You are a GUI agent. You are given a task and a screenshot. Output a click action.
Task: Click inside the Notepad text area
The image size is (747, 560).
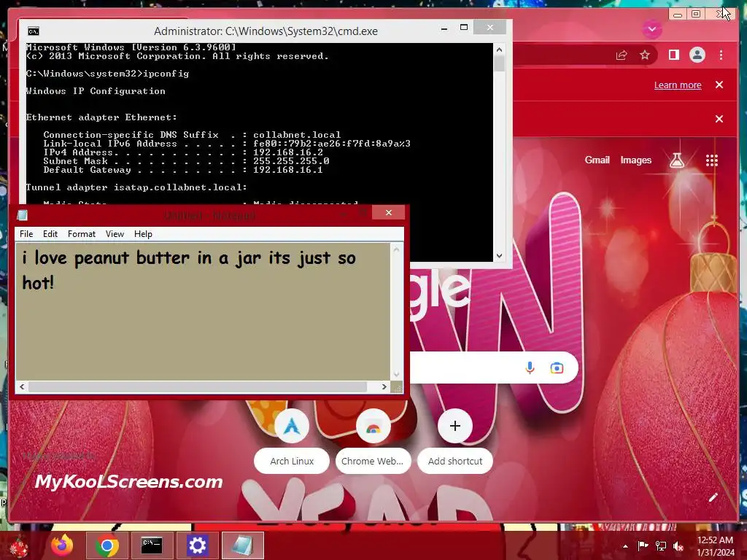(x=203, y=311)
